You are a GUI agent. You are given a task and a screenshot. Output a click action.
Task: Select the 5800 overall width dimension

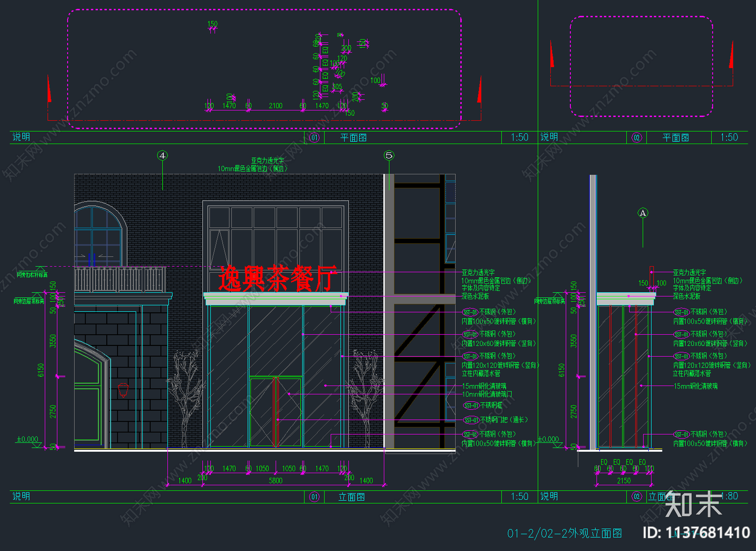click(x=275, y=481)
